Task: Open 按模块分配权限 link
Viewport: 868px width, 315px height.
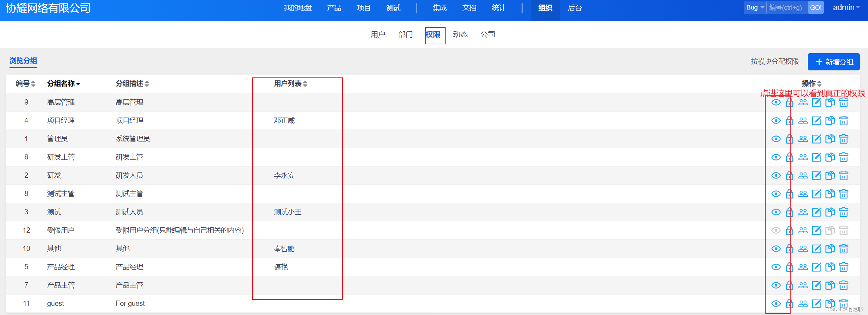Action: [775, 62]
